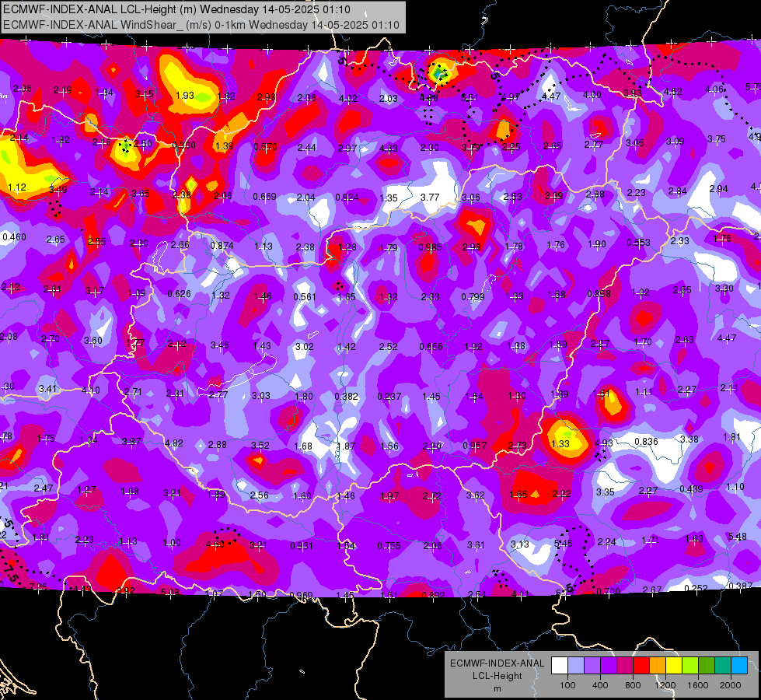Click the wind shear value 0.561
Image resolution: width=761 pixels, height=700 pixels.
coord(305,297)
